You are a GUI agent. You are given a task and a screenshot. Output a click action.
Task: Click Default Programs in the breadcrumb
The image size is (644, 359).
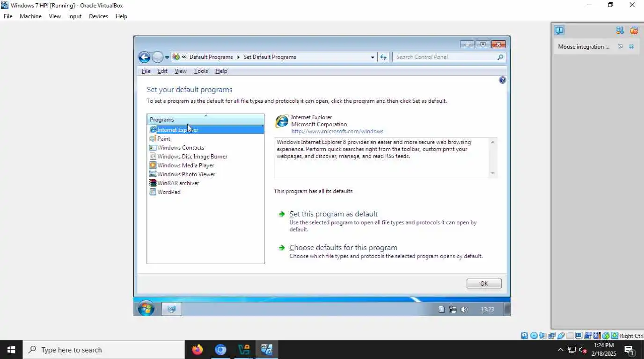(211, 57)
